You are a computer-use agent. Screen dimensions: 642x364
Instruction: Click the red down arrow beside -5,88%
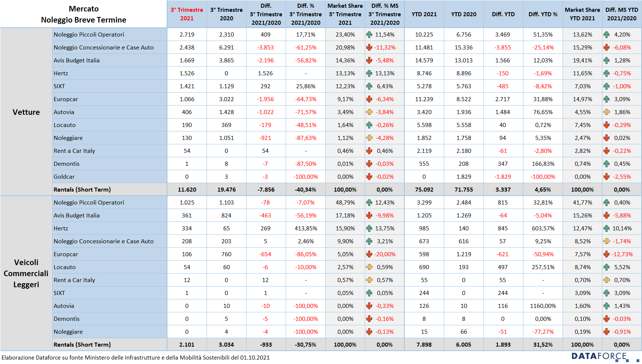click(x=606, y=216)
